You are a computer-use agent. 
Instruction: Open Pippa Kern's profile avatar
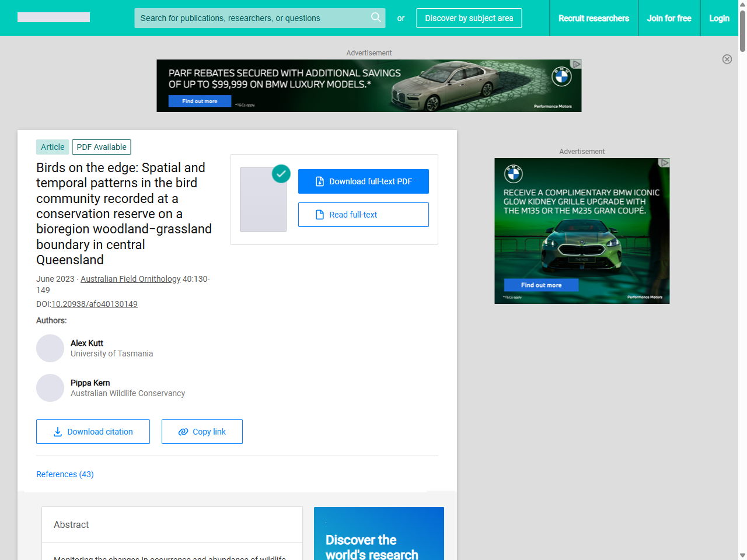(x=50, y=388)
